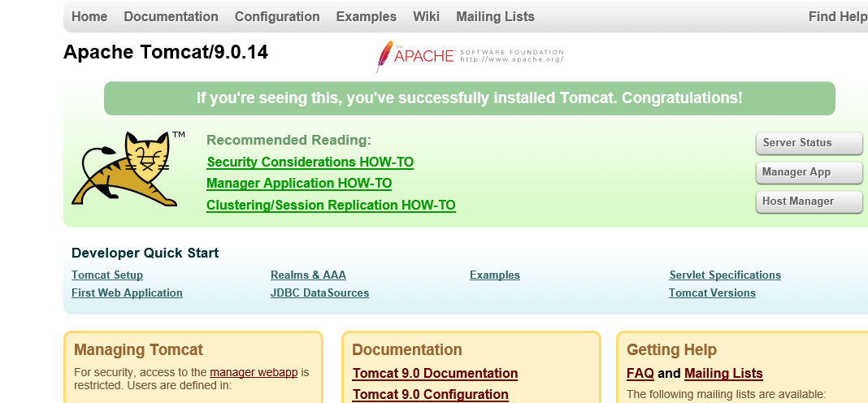Open the Examples link under Developer Quick Start
The width and height of the screenshot is (868, 403).
[495, 275]
